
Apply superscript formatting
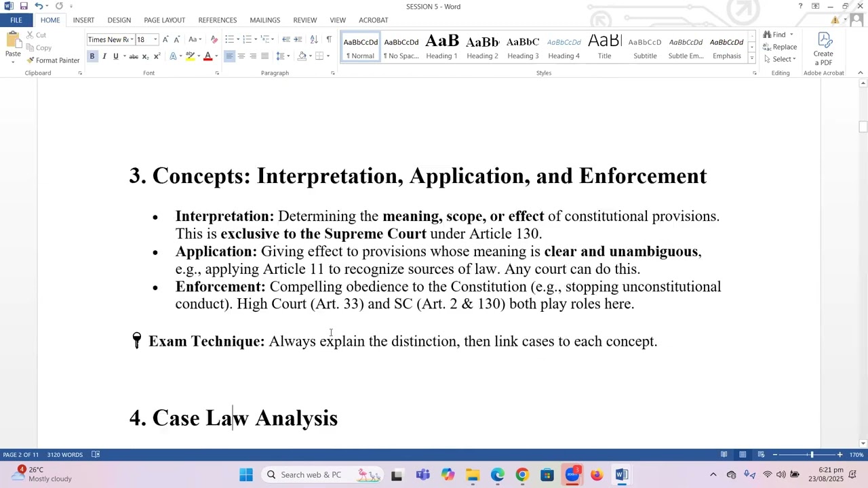click(157, 56)
